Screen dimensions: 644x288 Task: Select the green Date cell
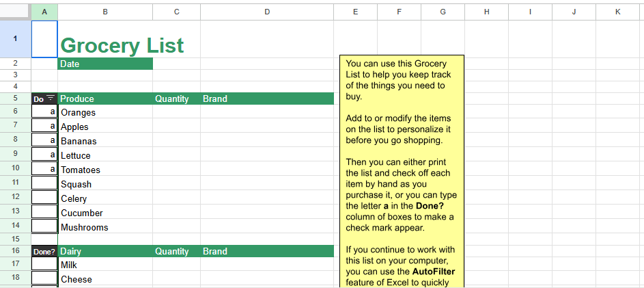coord(105,64)
